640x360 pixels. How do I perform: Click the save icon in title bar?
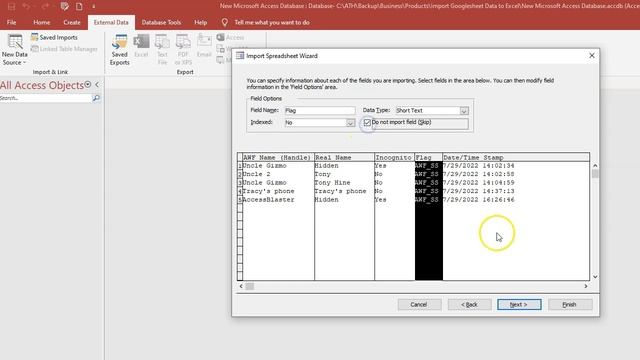(x=11, y=6)
